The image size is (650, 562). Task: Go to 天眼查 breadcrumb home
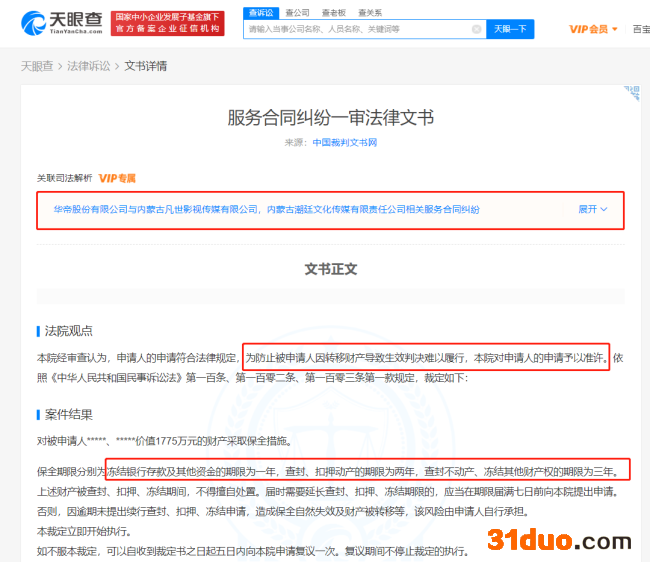click(x=37, y=66)
